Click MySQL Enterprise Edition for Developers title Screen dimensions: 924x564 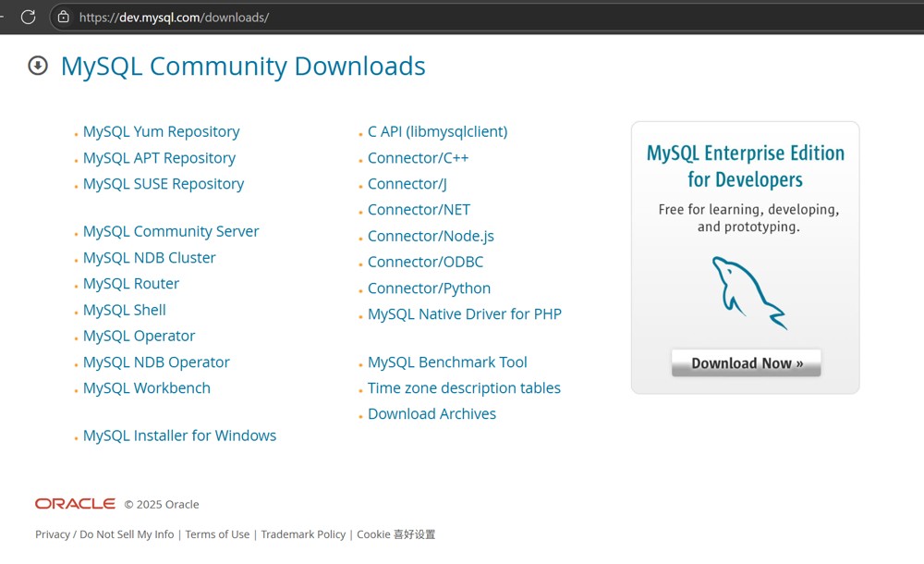[x=746, y=166]
